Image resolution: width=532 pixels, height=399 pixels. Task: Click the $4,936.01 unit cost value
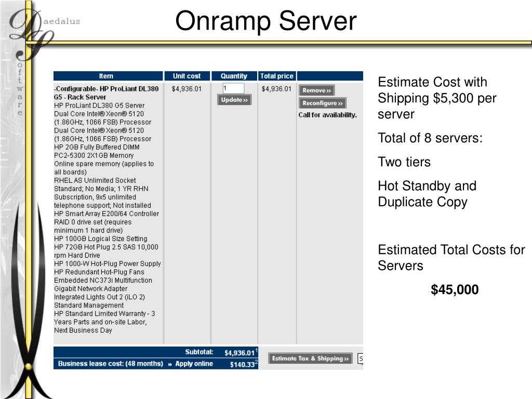tap(187, 89)
